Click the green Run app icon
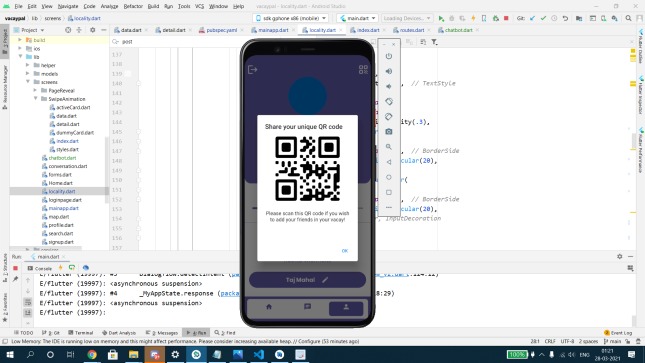The image size is (645, 363). 441,19
